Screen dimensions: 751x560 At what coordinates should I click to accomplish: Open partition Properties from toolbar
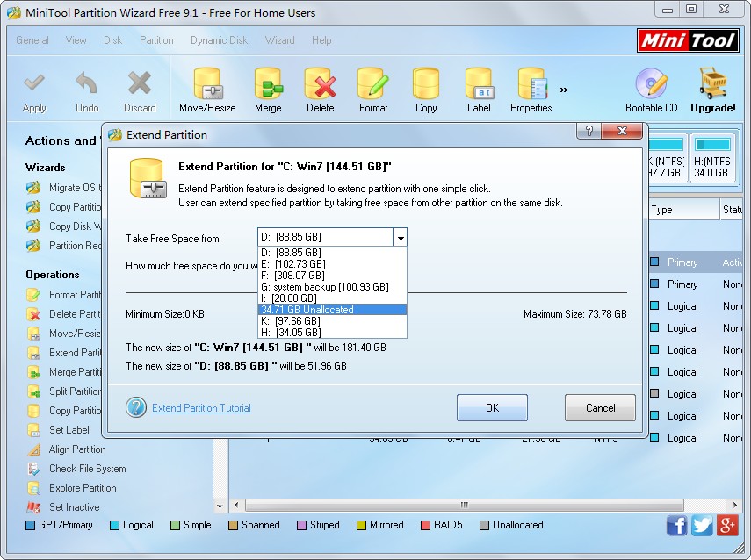(531, 90)
